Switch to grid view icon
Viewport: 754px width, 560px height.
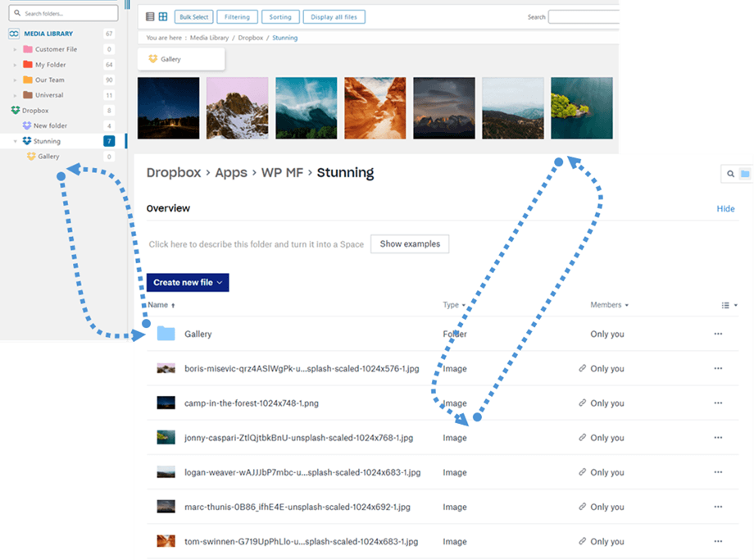[163, 16]
